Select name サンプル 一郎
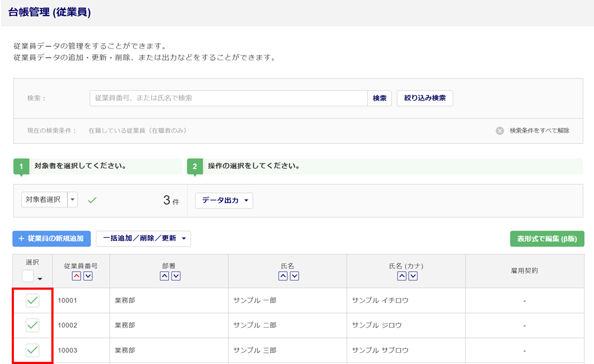 pyautogui.click(x=255, y=300)
